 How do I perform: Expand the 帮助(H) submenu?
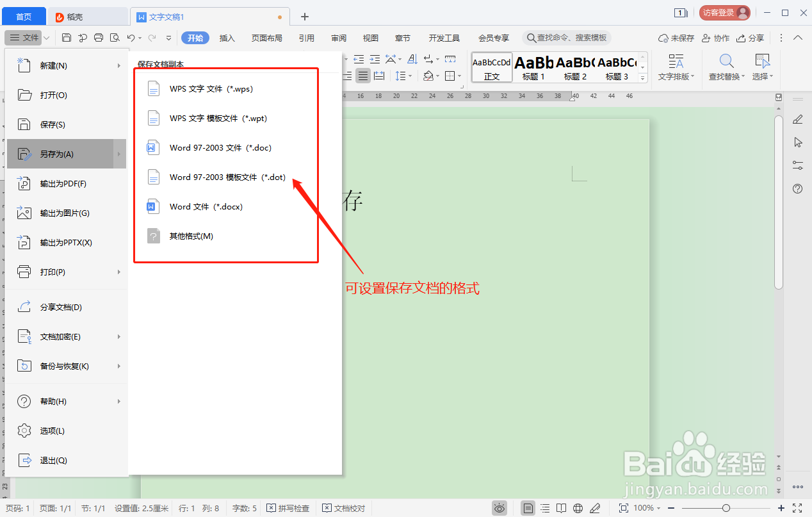[119, 401]
